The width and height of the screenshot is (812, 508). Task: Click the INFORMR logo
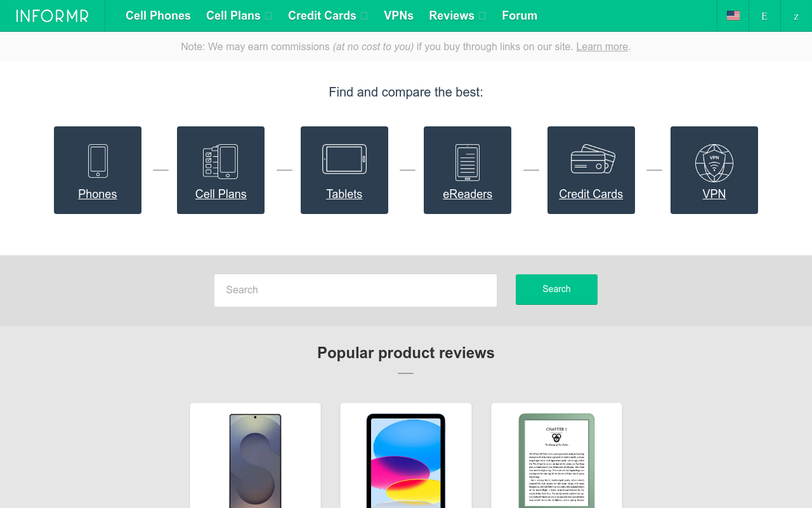pos(53,16)
